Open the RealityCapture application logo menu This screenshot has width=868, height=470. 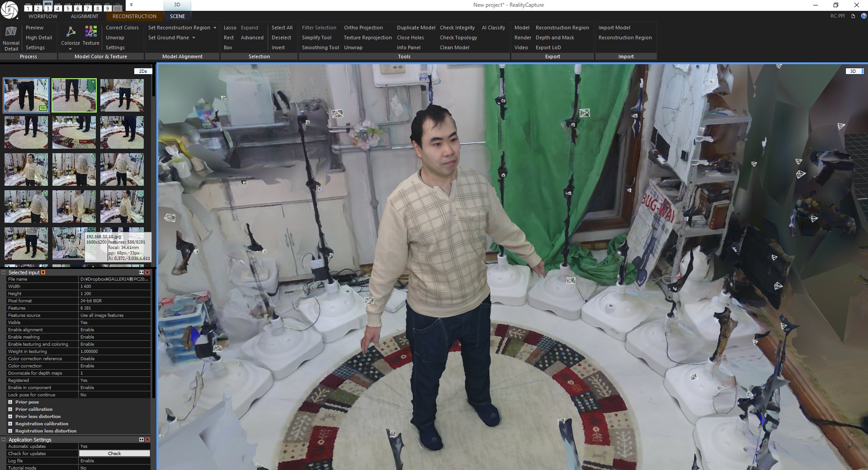pos(9,9)
